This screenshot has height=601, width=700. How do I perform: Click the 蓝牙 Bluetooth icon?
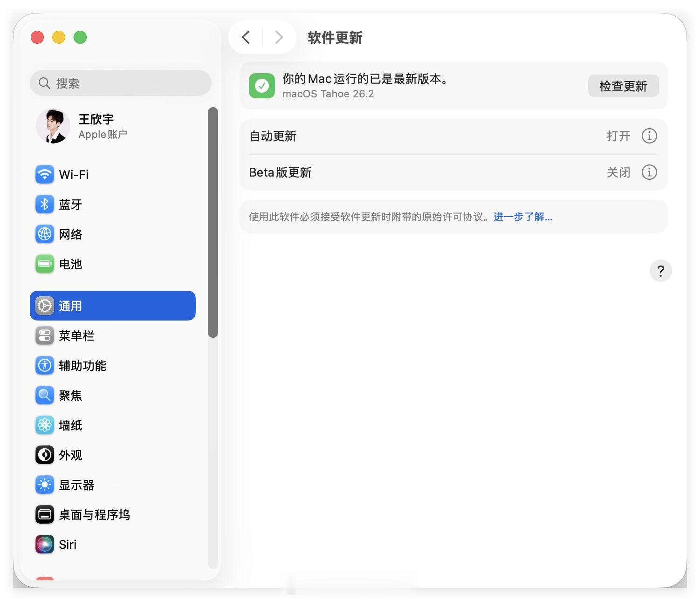point(45,204)
